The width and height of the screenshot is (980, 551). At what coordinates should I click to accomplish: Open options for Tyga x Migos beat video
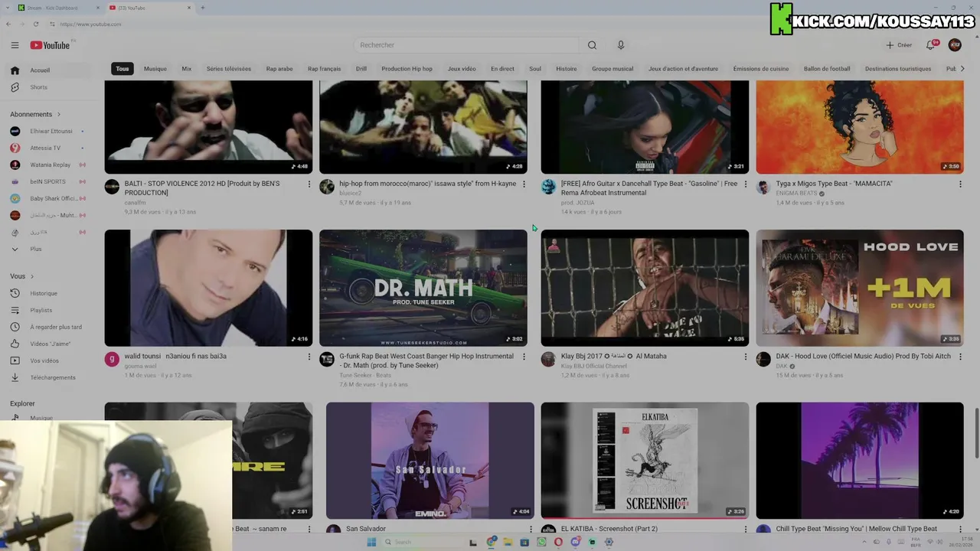[960, 184]
